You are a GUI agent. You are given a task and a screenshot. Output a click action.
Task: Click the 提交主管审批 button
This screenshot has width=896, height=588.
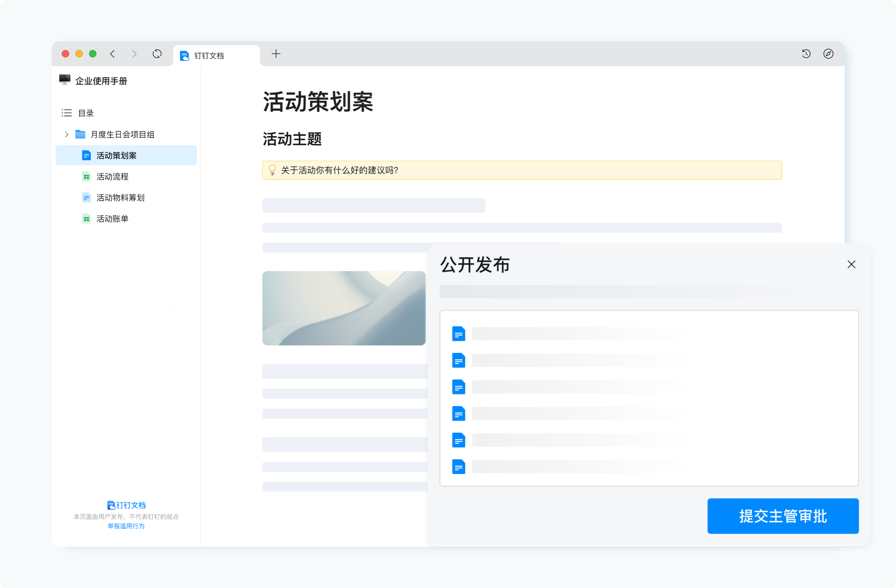pos(783,516)
